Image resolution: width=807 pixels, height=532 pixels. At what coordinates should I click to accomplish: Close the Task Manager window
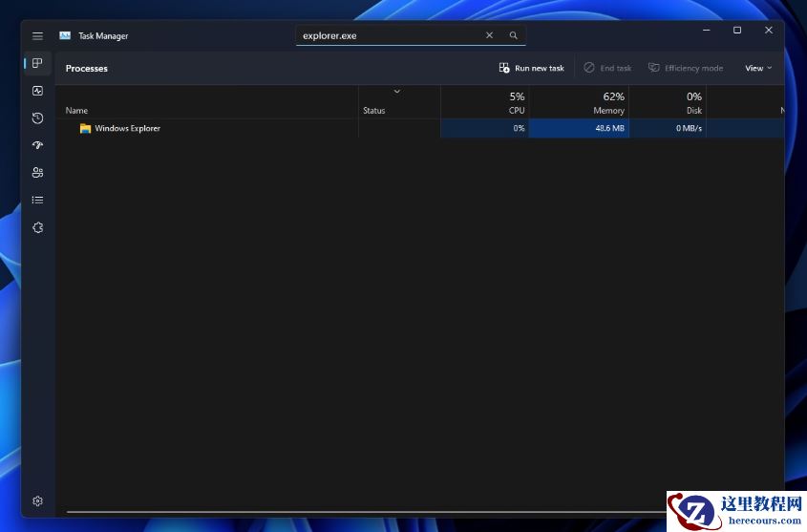769,31
